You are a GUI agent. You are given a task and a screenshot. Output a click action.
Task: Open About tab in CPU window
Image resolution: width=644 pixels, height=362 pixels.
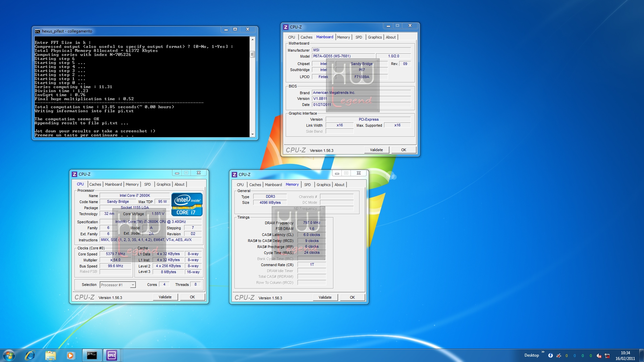point(179,184)
